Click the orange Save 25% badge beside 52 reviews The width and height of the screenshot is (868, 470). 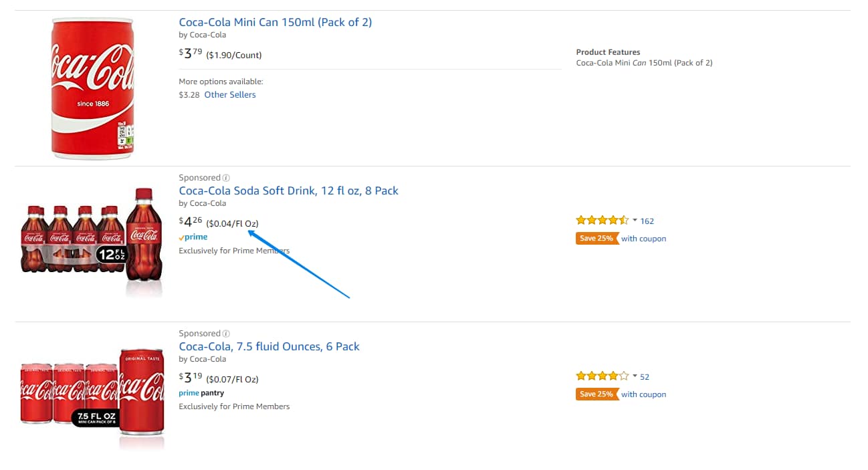pos(596,394)
